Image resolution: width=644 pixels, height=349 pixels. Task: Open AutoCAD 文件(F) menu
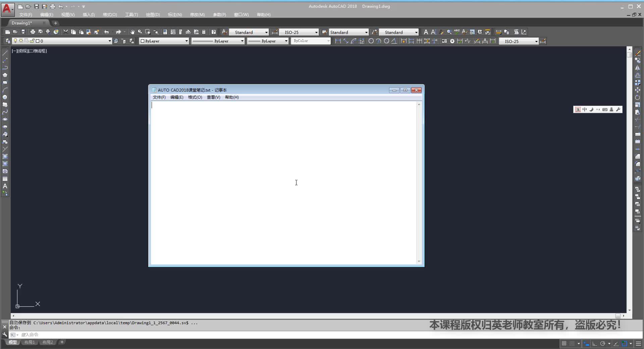pyautogui.click(x=26, y=15)
